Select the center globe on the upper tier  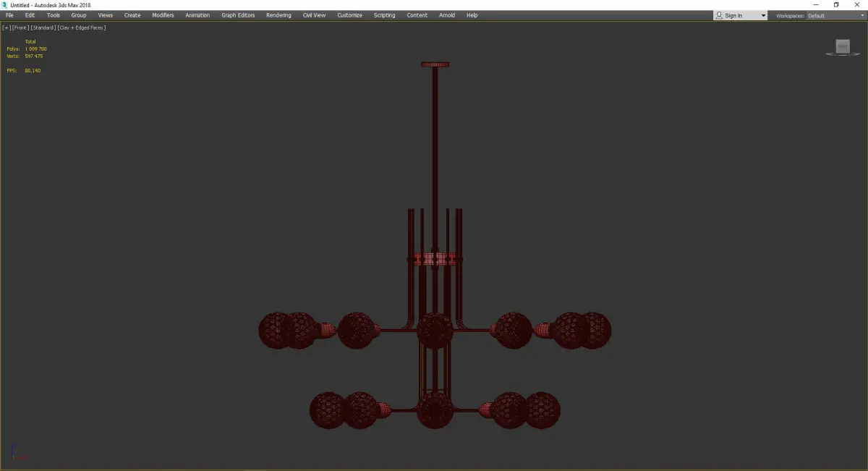(435, 331)
